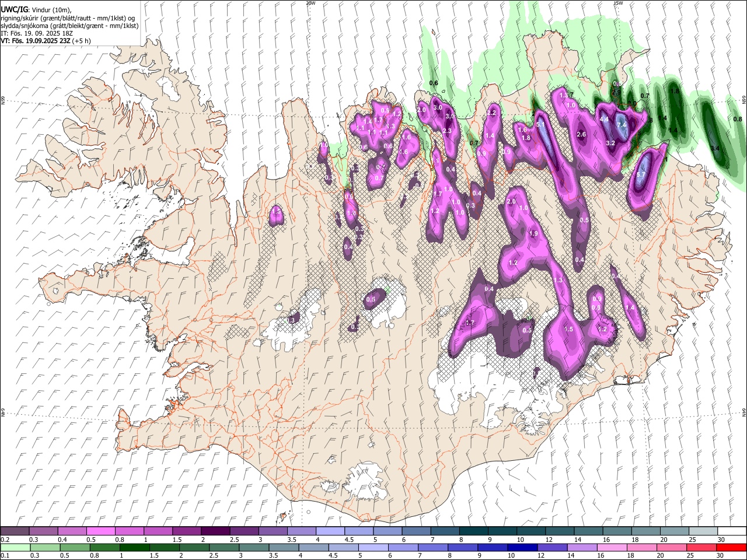The image size is (747, 560).
Task: Click the lower legend red swatch between 25 and 30
Action: tap(700, 547)
